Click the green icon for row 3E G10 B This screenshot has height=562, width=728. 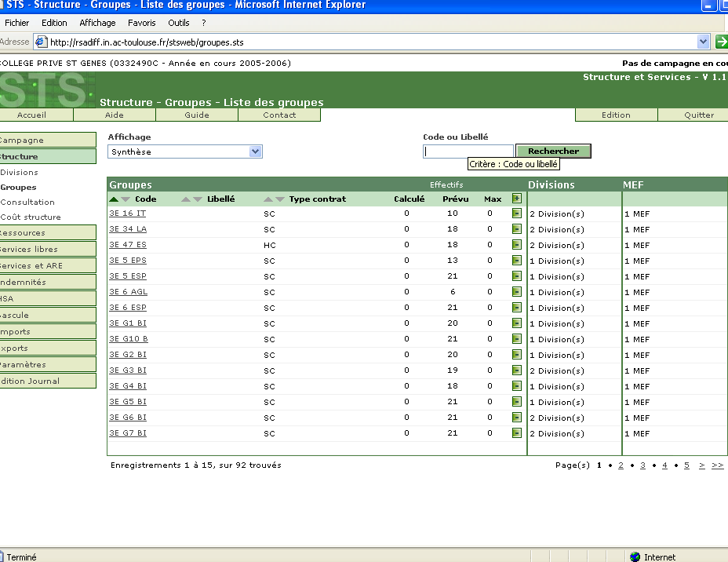click(516, 338)
